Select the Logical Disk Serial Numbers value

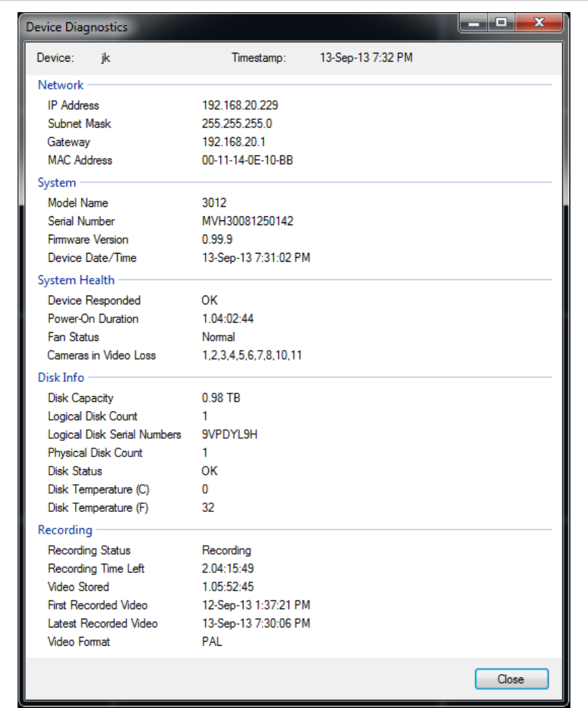pos(229,434)
